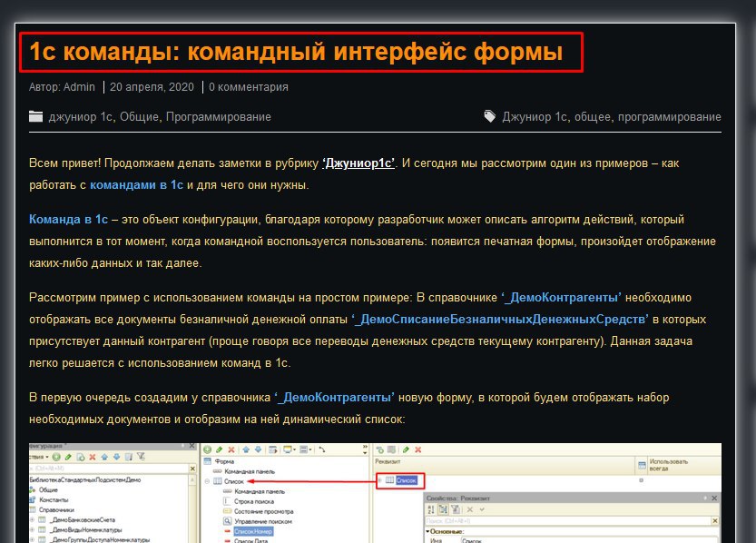
Task: Click the configuration tree search field
Action: point(109,469)
